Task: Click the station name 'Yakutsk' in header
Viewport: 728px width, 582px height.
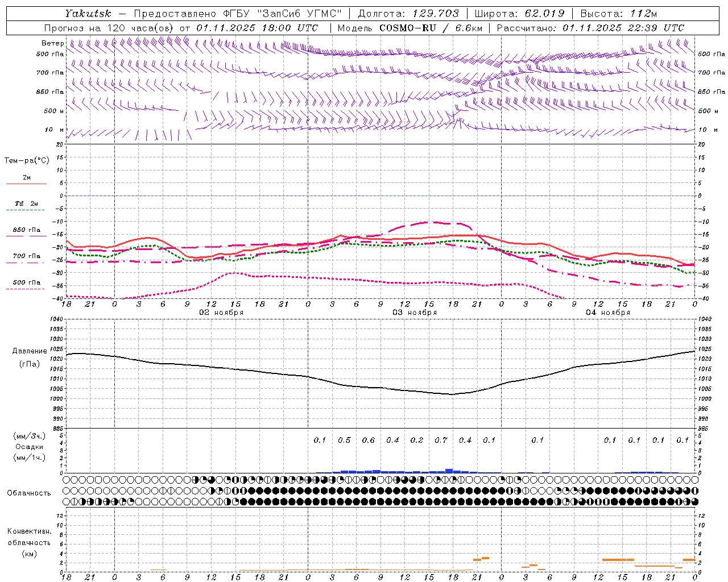Action: [x=88, y=13]
